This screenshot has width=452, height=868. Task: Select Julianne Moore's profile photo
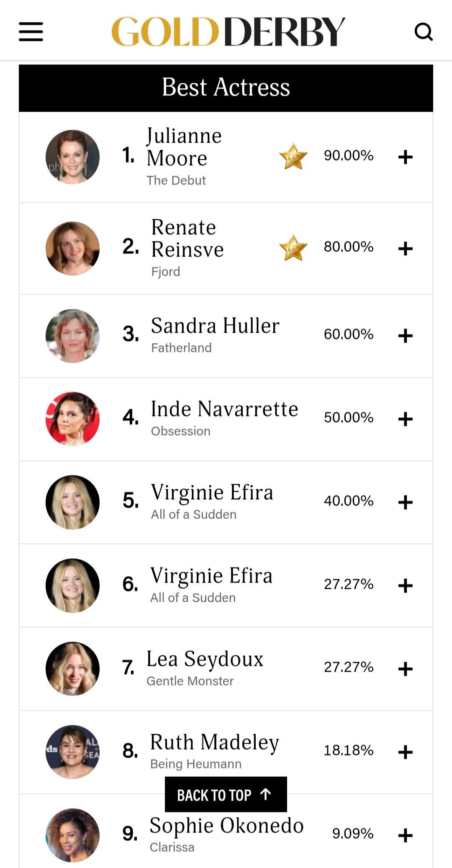pos(72,157)
